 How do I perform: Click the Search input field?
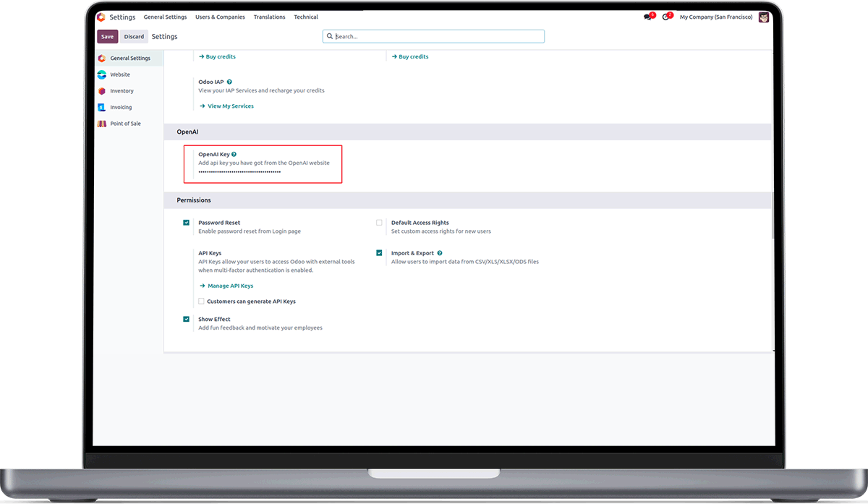433,36
